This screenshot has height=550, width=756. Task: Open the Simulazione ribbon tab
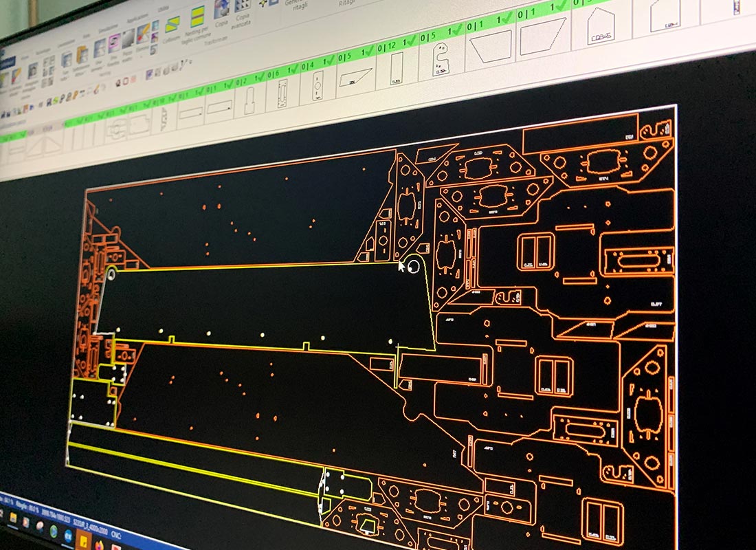pos(108,28)
